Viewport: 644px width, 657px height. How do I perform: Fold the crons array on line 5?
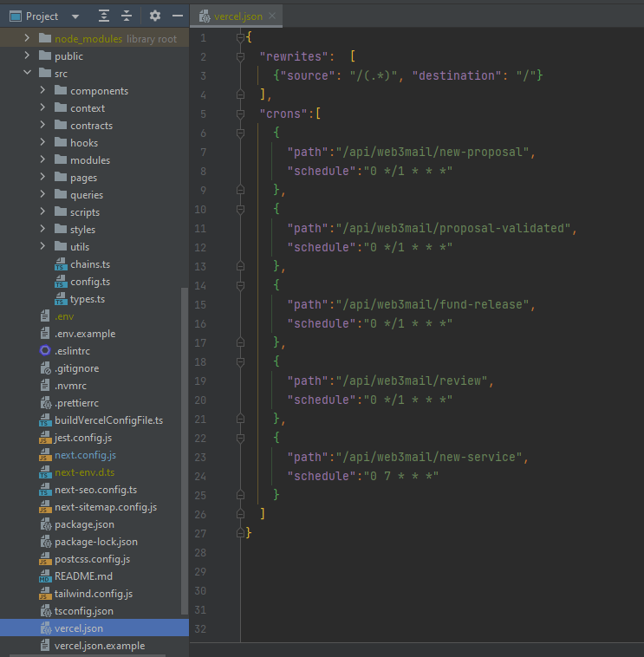(x=240, y=114)
